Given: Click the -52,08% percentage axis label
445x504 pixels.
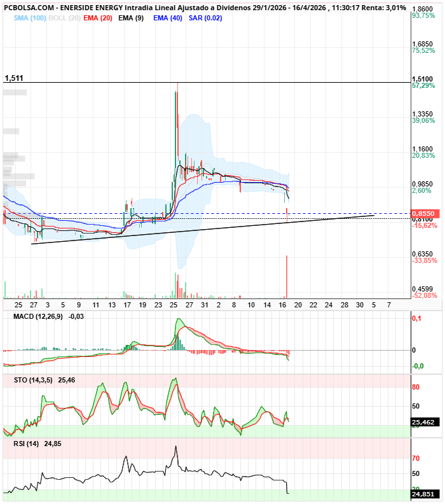Looking at the screenshot, I should (x=424, y=295).
